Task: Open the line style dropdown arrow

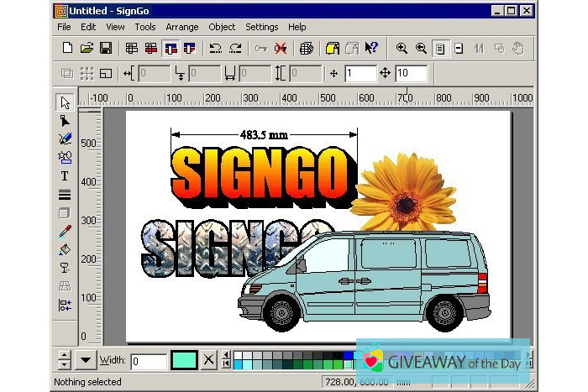Action: click(x=86, y=361)
